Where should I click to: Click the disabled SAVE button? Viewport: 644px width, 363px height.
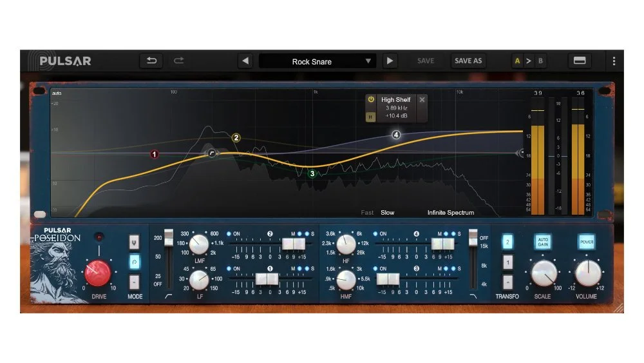click(x=426, y=61)
